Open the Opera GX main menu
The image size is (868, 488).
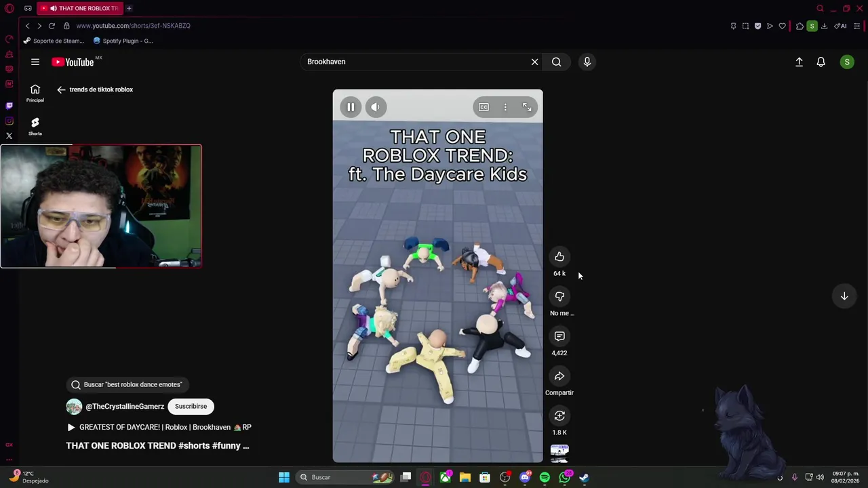pos(9,8)
